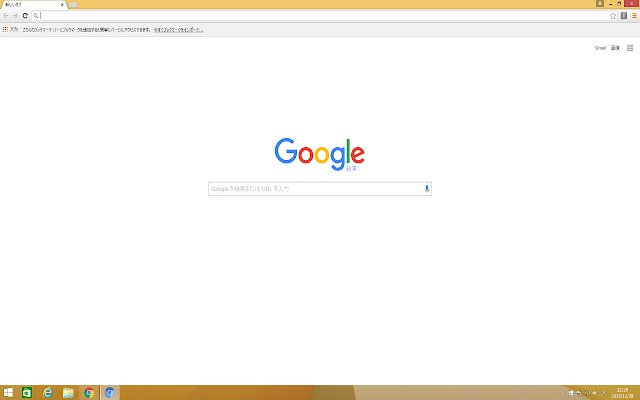This screenshot has height=400, width=640.
Task: Open the Gmail link
Action: point(600,48)
